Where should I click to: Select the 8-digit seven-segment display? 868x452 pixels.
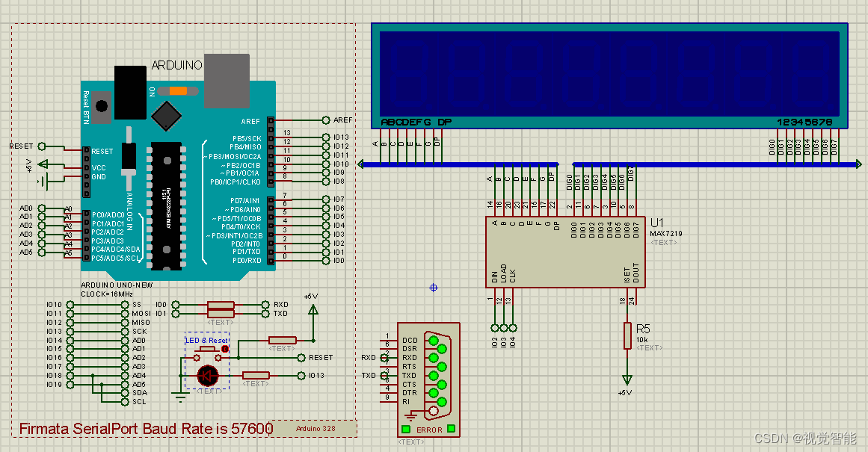click(x=609, y=76)
